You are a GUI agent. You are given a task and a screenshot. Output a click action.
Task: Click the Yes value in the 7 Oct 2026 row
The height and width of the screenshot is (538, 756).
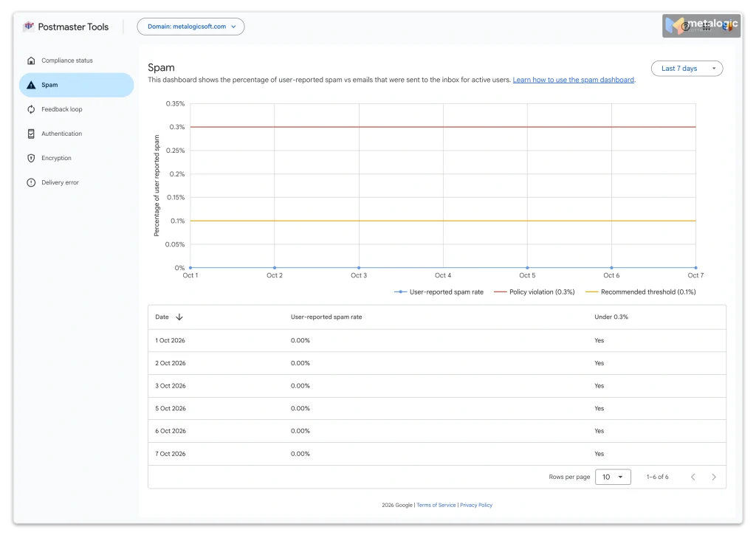click(599, 454)
